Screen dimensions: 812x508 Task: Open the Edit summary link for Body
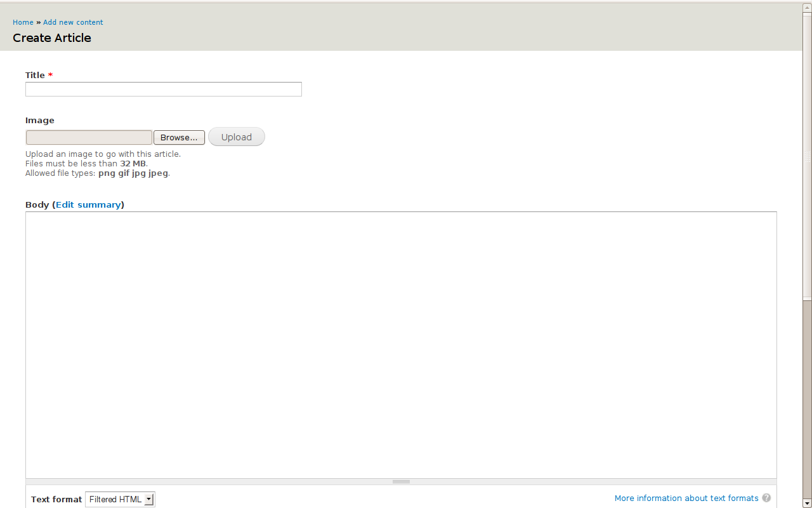pos(88,204)
